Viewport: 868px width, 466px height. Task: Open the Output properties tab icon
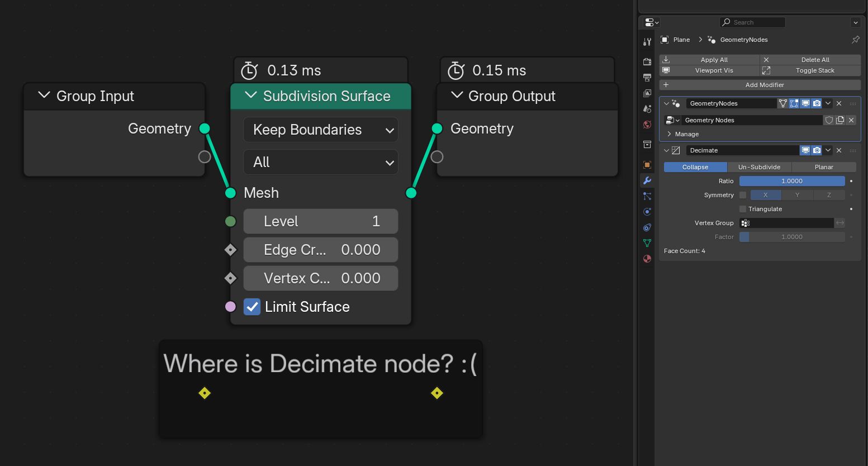tap(647, 78)
